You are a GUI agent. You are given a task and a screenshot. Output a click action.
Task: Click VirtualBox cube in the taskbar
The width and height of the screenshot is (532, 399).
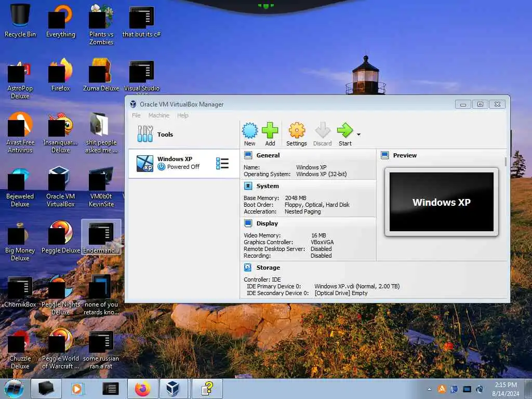(x=173, y=389)
